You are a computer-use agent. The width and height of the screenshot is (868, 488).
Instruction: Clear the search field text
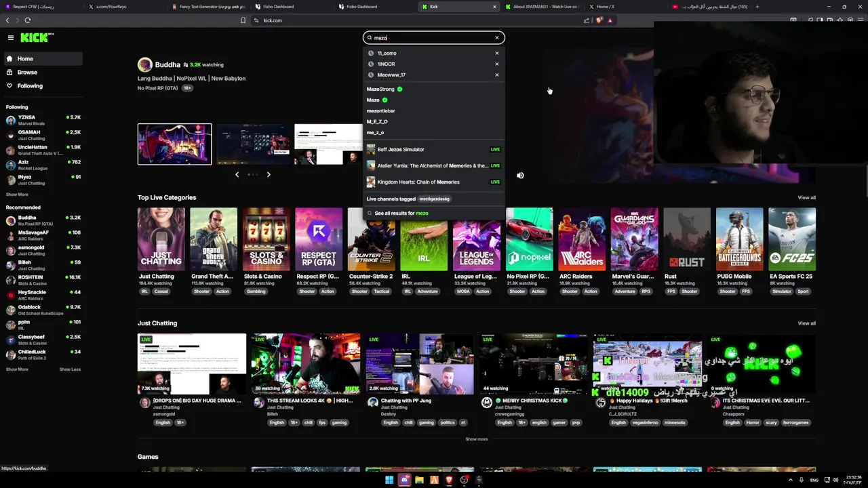[x=496, y=38]
